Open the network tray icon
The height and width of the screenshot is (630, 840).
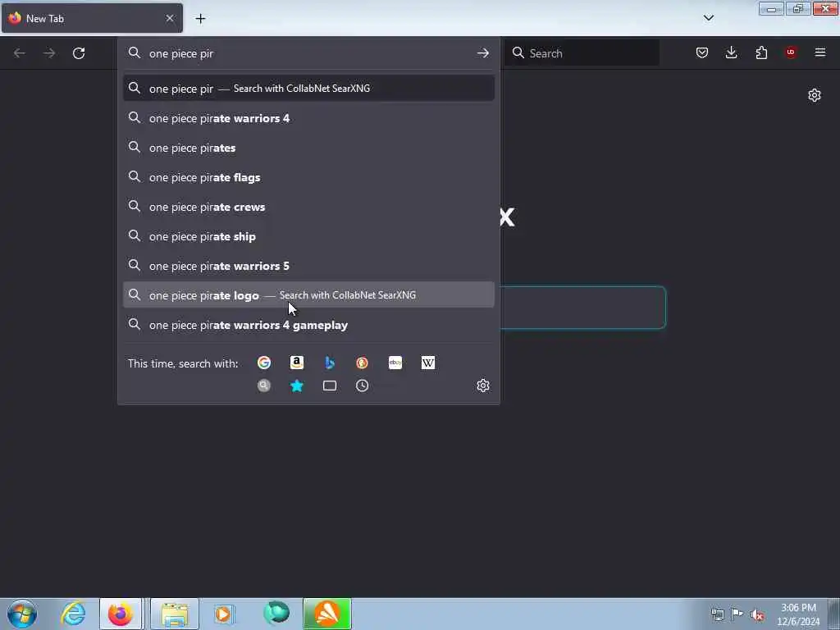(717, 615)
